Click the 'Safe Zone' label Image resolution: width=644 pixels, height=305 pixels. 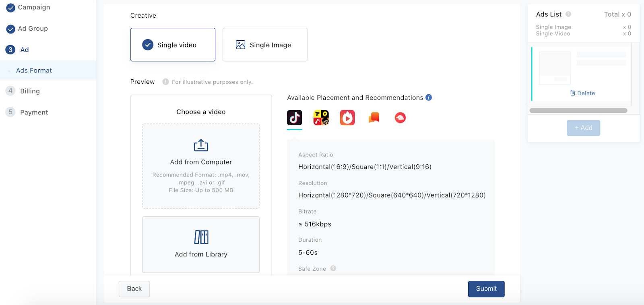point(312,269)
